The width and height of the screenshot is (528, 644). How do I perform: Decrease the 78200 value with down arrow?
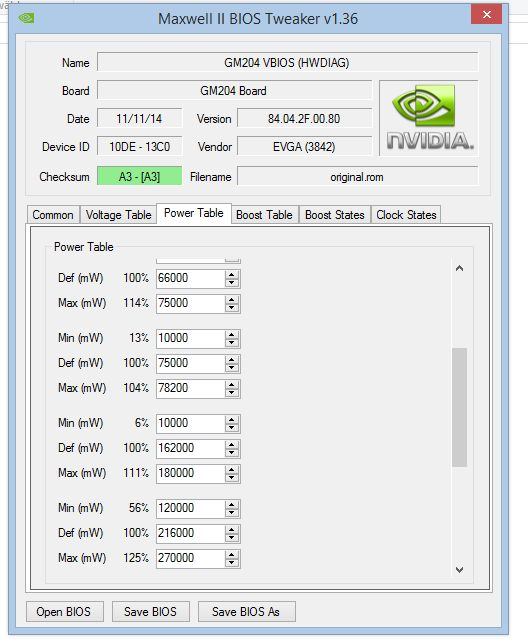[232, 393]
